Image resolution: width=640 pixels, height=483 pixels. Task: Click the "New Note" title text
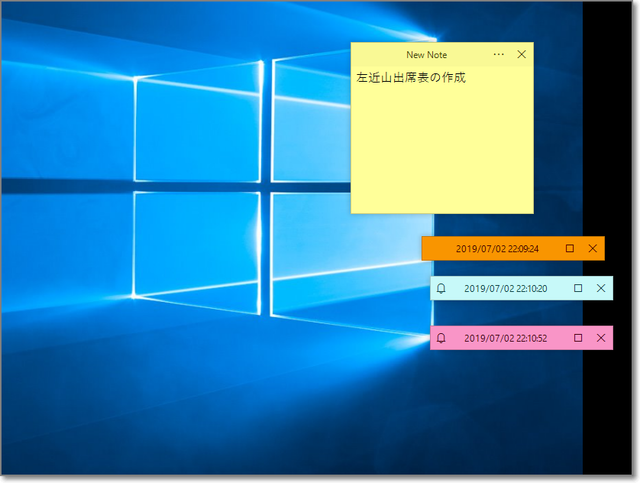pyautogui.click(x=426, y=55)
